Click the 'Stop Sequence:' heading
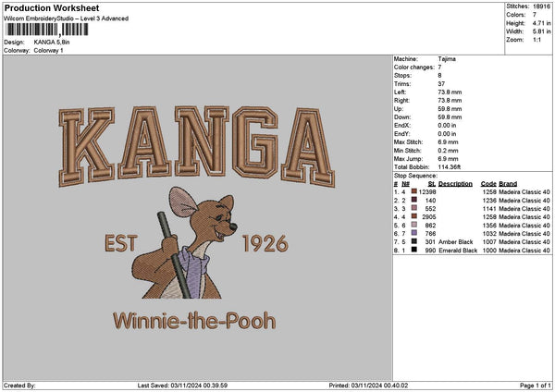The image size is (555, 392). point(415,176)
